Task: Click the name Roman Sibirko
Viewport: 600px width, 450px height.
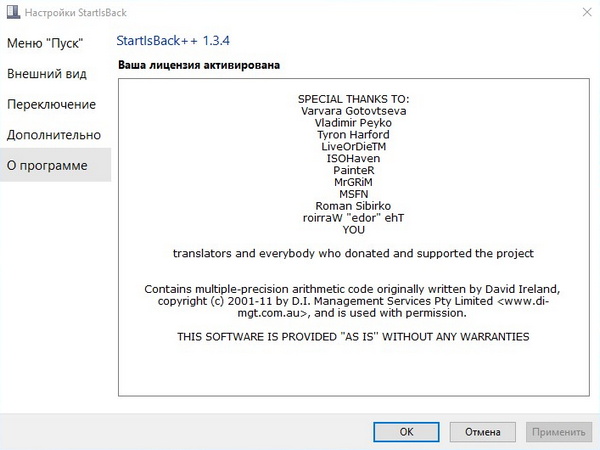Action: click(x=353, y=206)
